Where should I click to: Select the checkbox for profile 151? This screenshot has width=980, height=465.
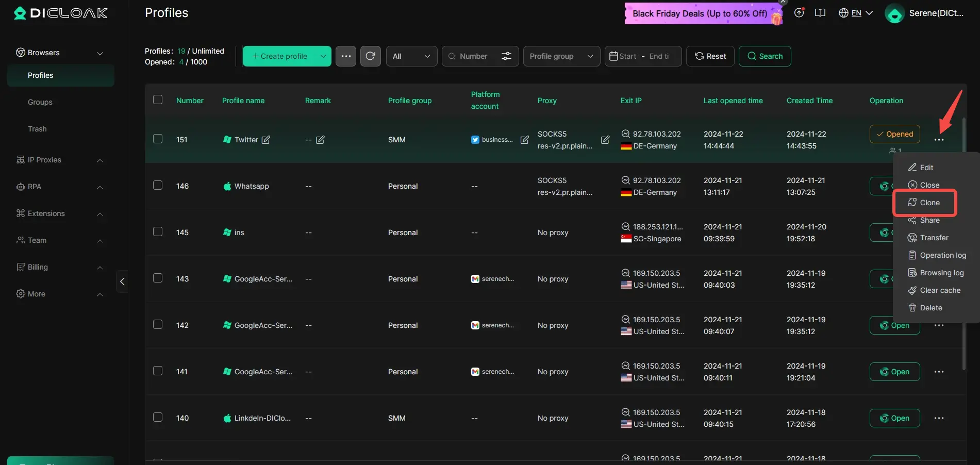tap(158, 139)
